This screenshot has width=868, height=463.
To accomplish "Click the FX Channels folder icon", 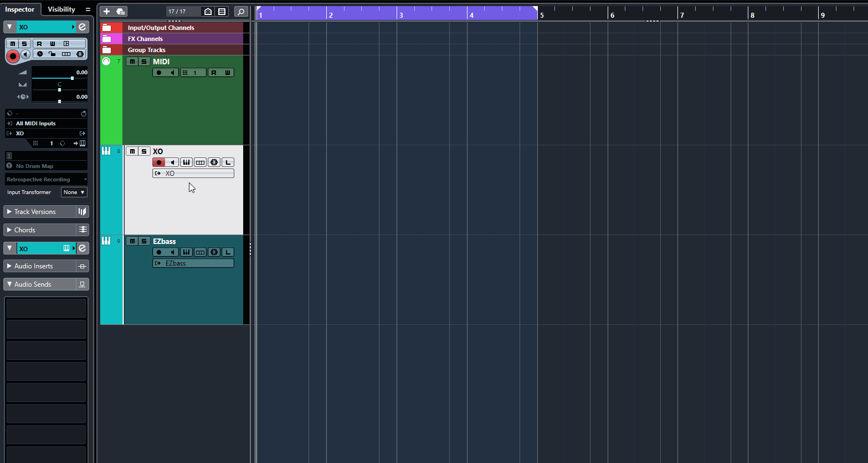I will [x=107, y=39].
